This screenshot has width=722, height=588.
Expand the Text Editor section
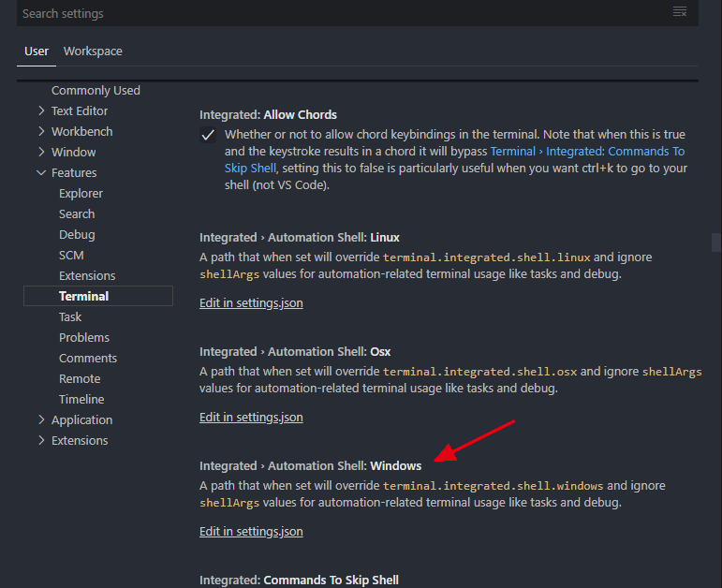(41, 111)
